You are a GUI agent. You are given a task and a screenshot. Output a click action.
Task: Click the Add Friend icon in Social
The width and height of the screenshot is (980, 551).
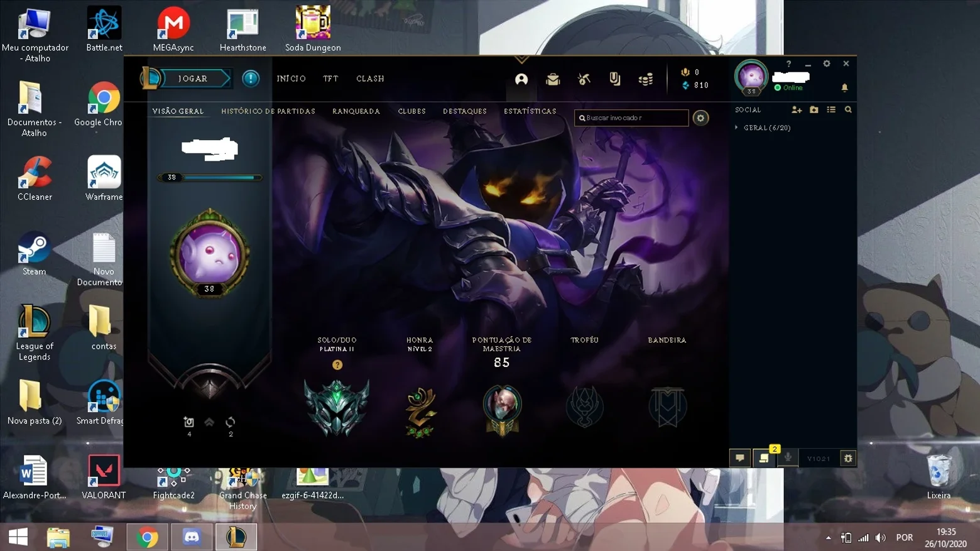(x=797, y=109)
